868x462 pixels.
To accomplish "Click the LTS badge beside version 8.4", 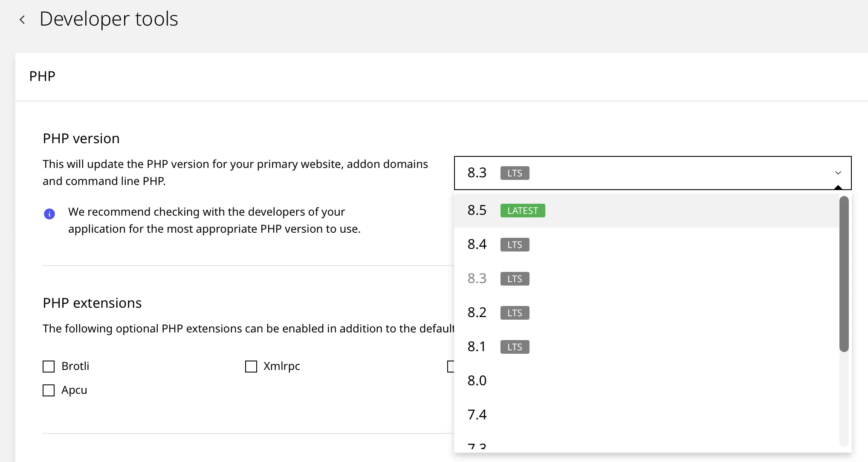I will click(x=515, y=245).
